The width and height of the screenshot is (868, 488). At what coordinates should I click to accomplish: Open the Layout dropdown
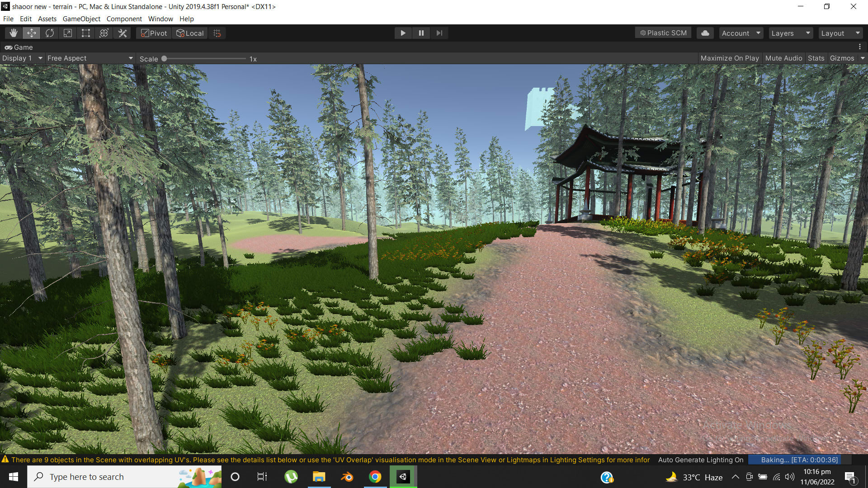point(840,33)
